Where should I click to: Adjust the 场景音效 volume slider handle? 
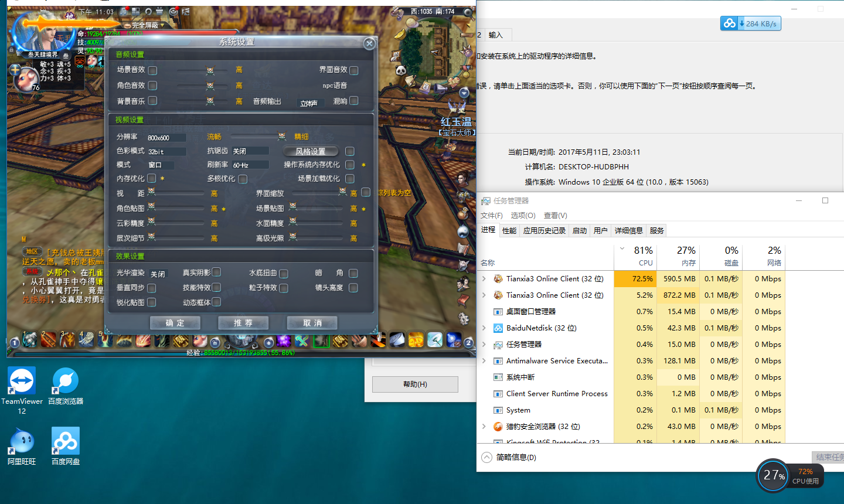[210, 70]
